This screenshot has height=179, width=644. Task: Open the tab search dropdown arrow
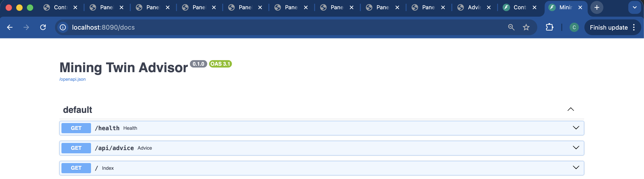tap(635, 7)
